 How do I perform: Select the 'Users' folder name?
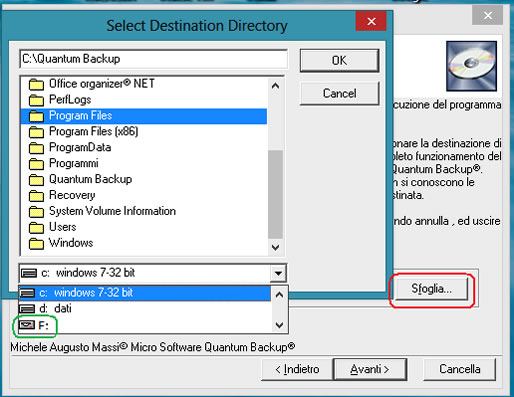[63, 227]
